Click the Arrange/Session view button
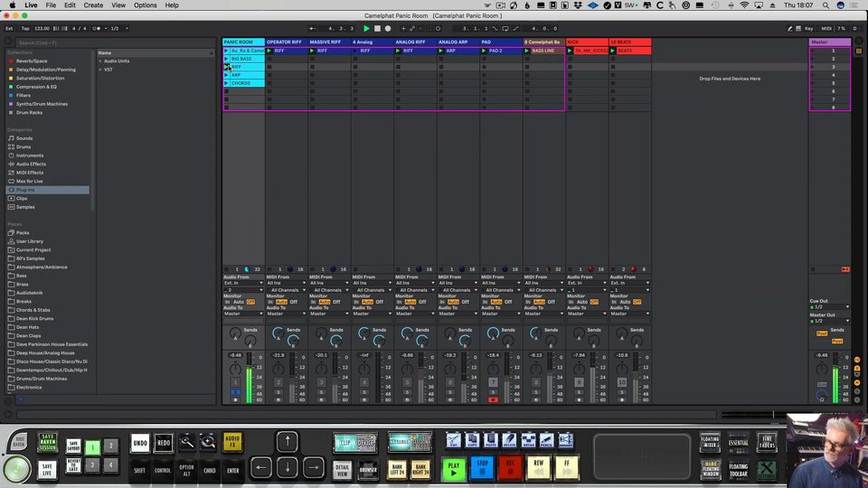Image resolution: width=868 pixels, height=488 pixels. point(410,443)
